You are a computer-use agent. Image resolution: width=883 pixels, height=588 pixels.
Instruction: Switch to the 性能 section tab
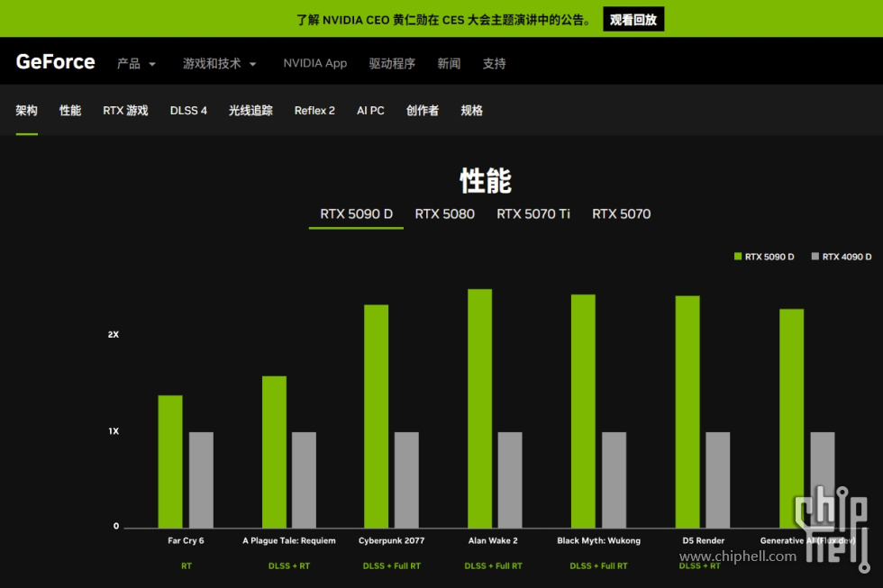70,110
